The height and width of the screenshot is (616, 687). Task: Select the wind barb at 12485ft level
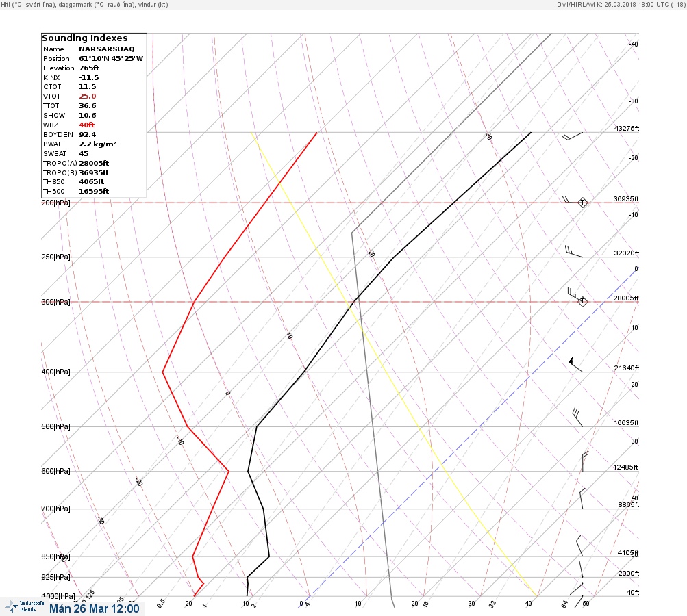click(x=585, y=461)
